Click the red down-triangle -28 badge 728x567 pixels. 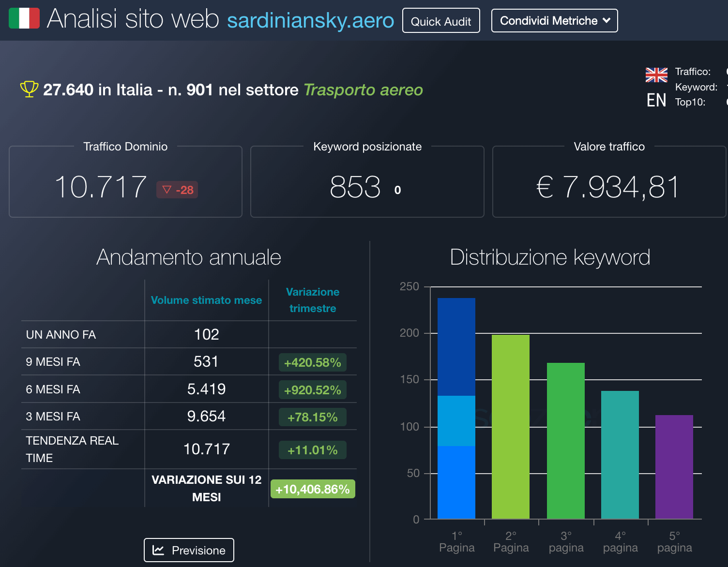tap(177, 190)
